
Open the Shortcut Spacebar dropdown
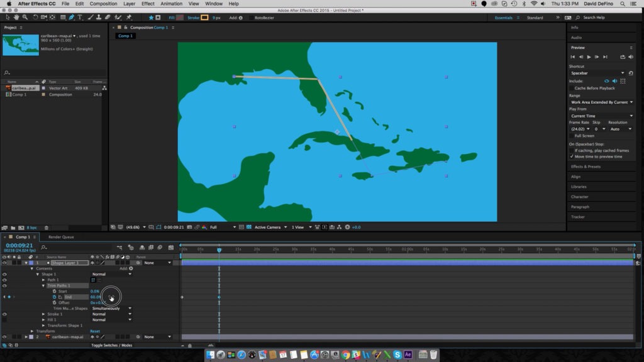[597, 73]
